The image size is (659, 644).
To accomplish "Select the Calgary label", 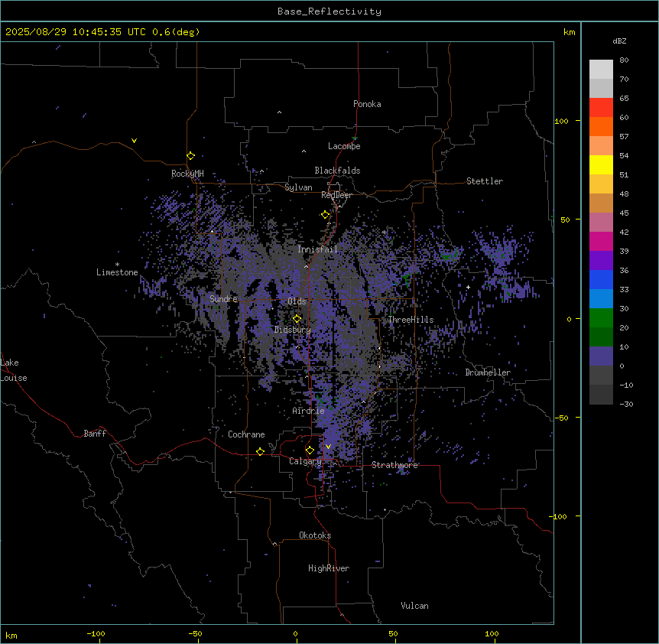I will (x=305, y=461).
